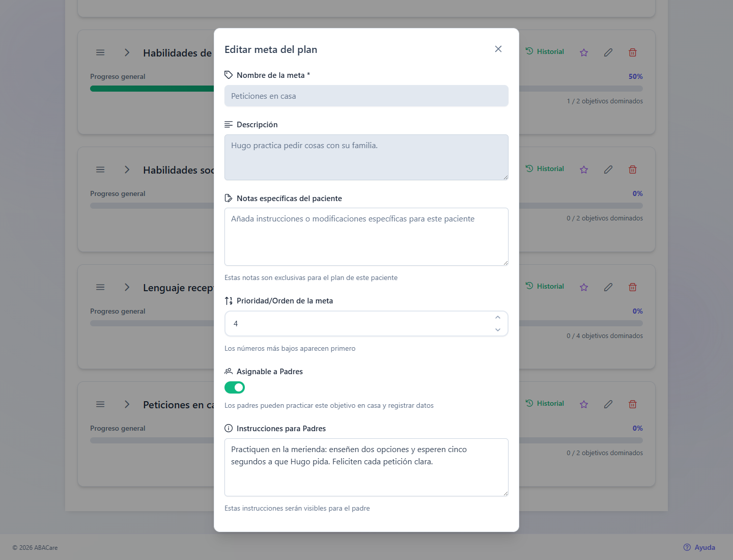Close the Editar meta del plan dialog

498,49
